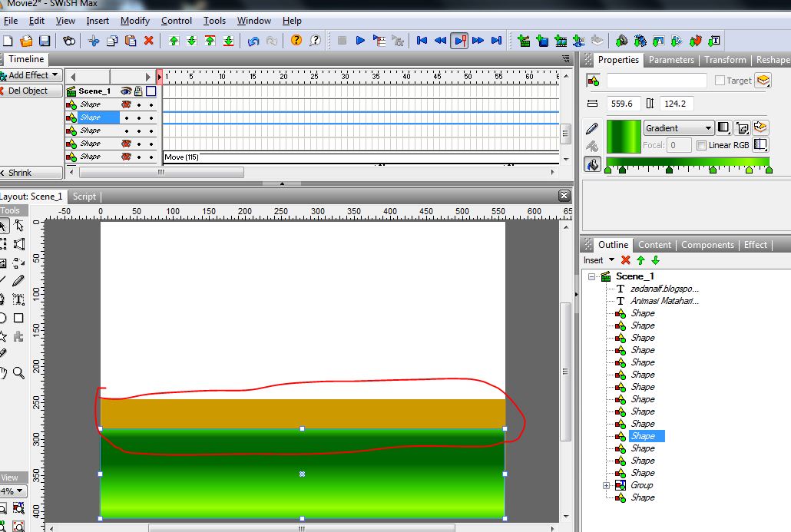The width and height of the screenshot is (791, 532).
Task: Expand the Group node in the Outline tree
Action: click(606, 485)
